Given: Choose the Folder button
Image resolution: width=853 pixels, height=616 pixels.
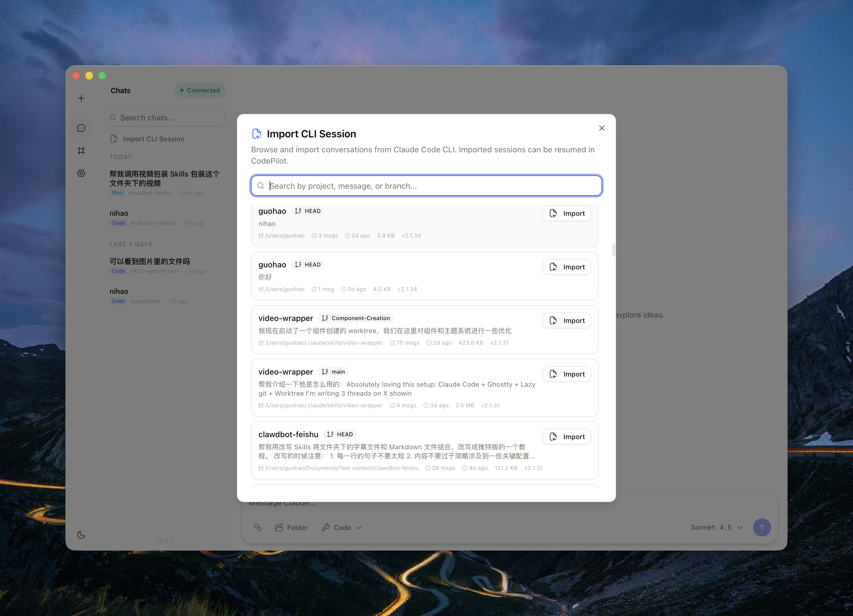Looking at the screenshot, I should [291, 527].
